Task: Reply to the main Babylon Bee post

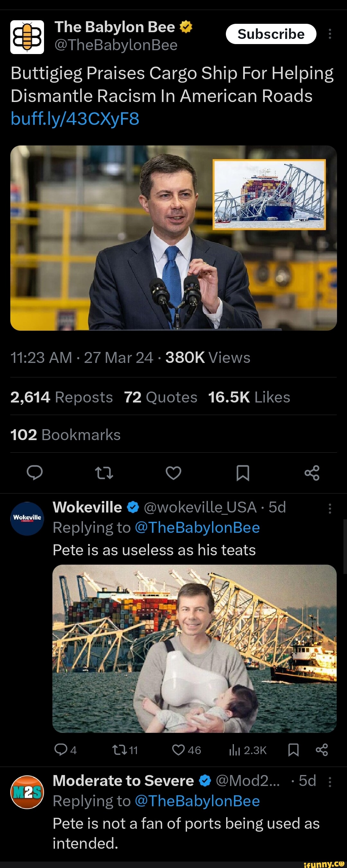Action: point(35,473)
